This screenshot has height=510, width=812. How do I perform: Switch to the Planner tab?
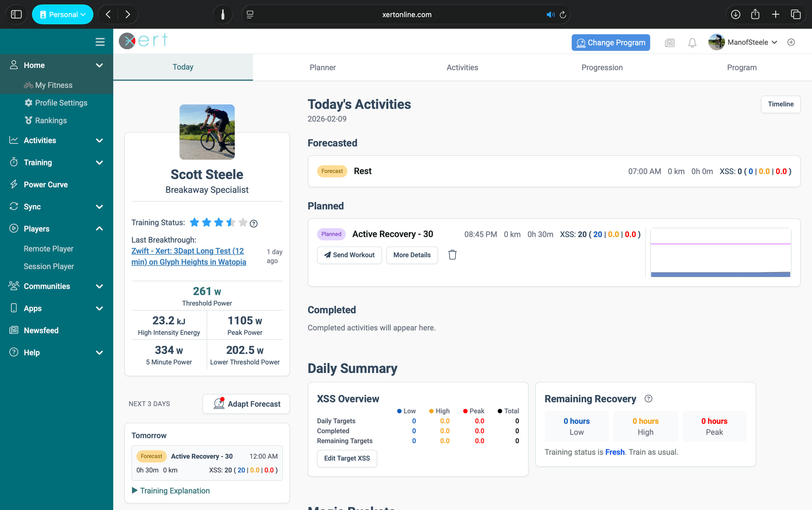(322, 67)
